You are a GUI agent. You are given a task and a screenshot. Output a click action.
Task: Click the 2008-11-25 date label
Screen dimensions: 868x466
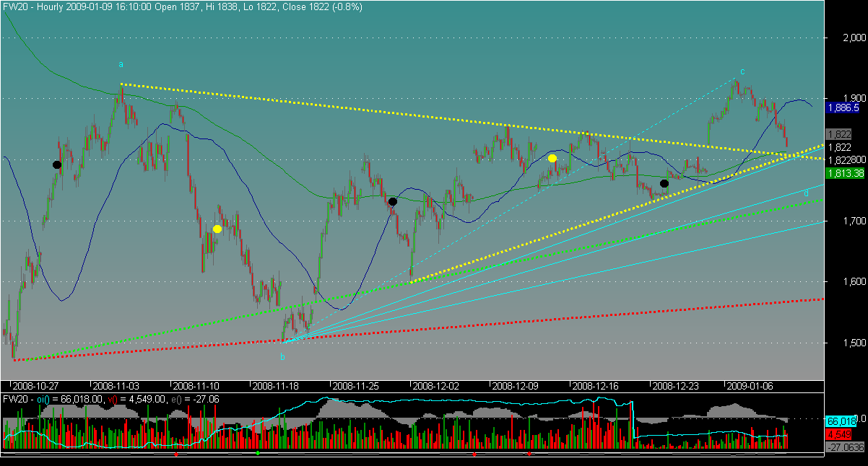coord(357,386)
